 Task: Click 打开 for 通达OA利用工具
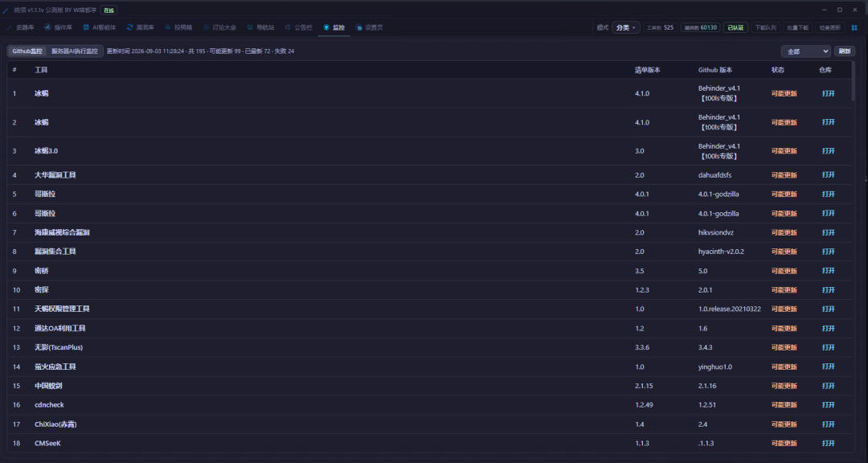pyautogui.click(x=828, y=329)
